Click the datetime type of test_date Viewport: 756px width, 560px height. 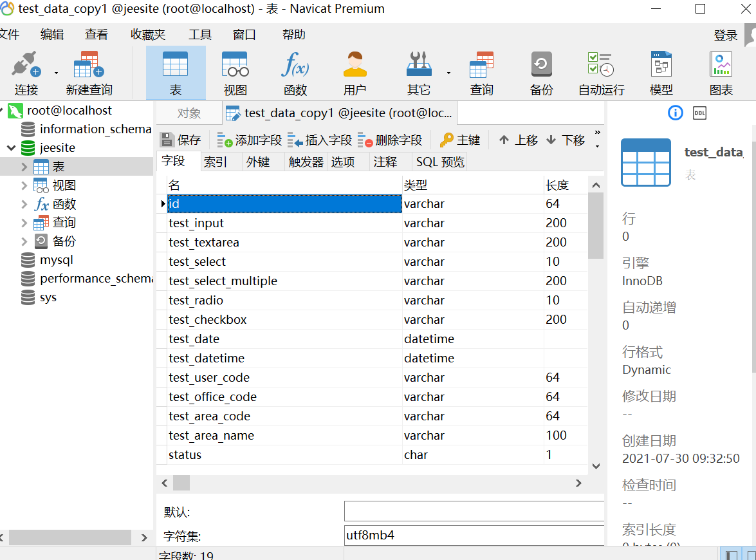(x=429, y=339)
